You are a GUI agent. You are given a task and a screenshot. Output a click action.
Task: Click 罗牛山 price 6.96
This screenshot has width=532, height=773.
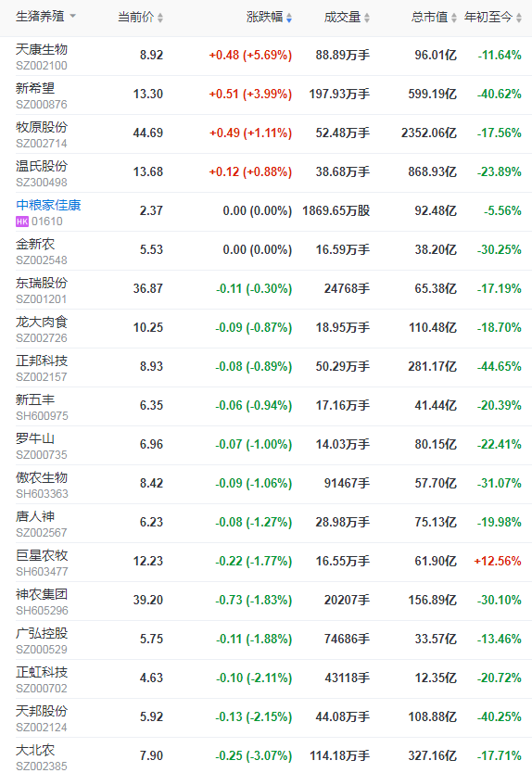pyautogui.click(x=151, y=445)
